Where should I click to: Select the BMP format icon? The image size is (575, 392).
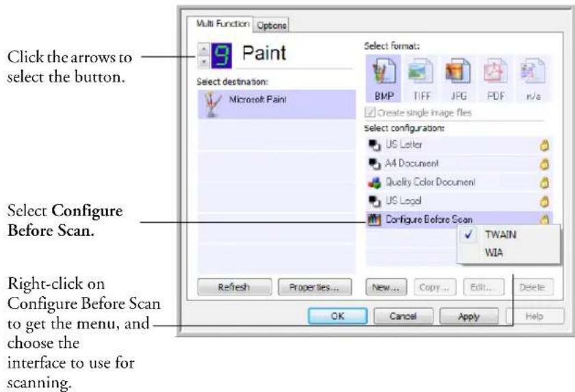[383, 72]
